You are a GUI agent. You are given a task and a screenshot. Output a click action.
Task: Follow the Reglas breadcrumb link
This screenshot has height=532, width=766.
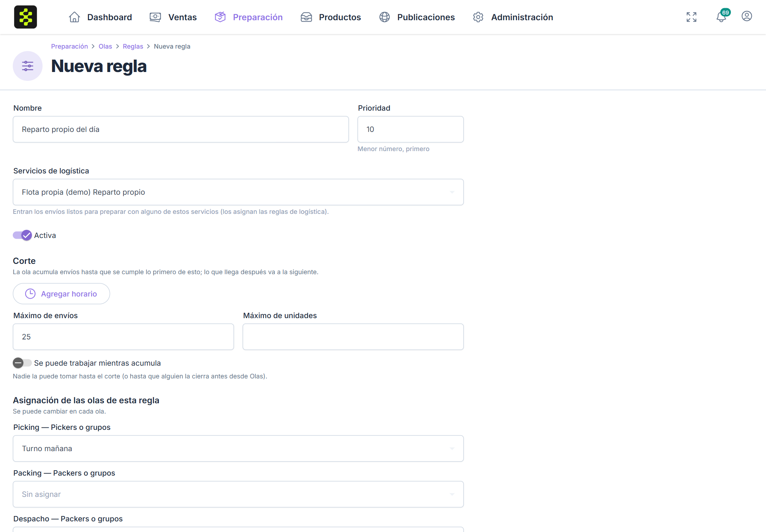[133, 46]
